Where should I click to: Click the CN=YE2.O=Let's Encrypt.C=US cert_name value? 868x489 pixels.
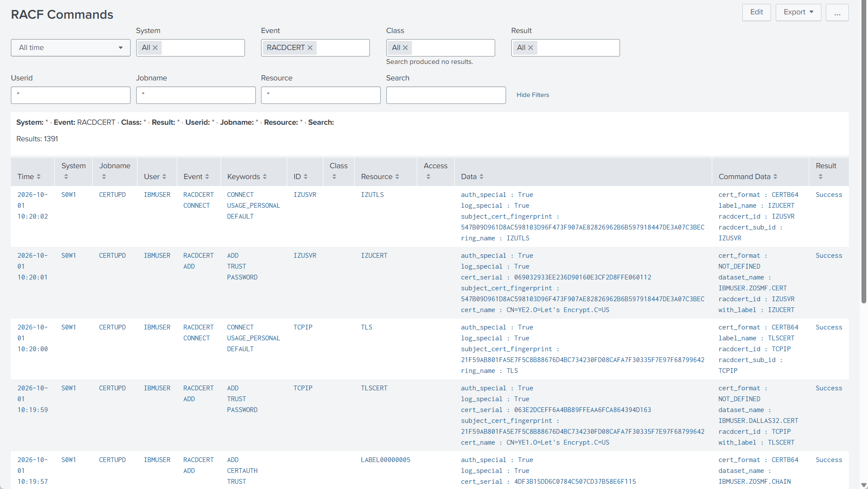click(558, 310)
